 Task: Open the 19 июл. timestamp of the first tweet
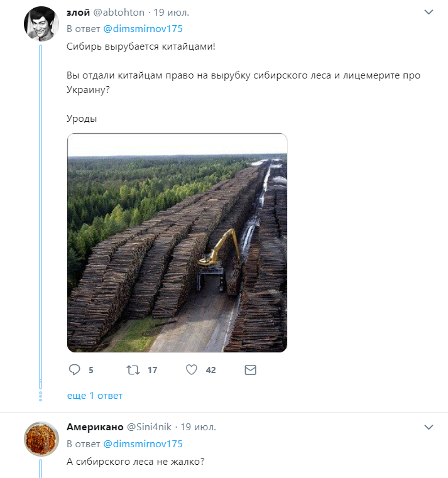(x=171, y=13)
